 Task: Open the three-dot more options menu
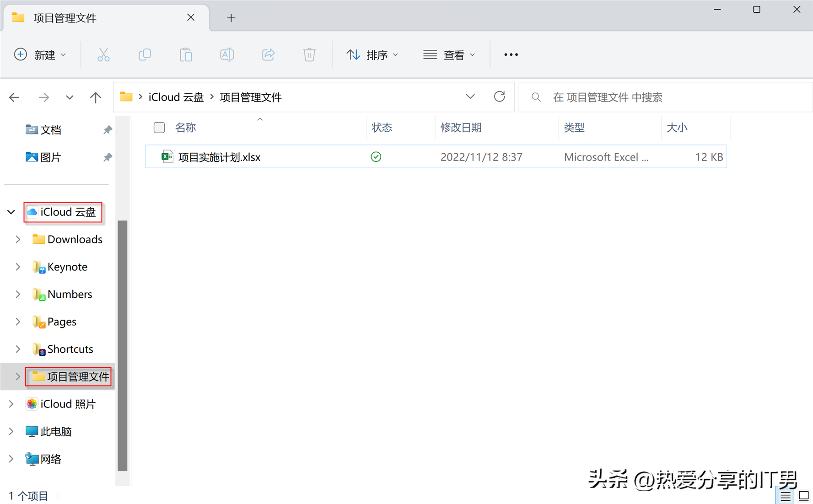click(511, 55)
